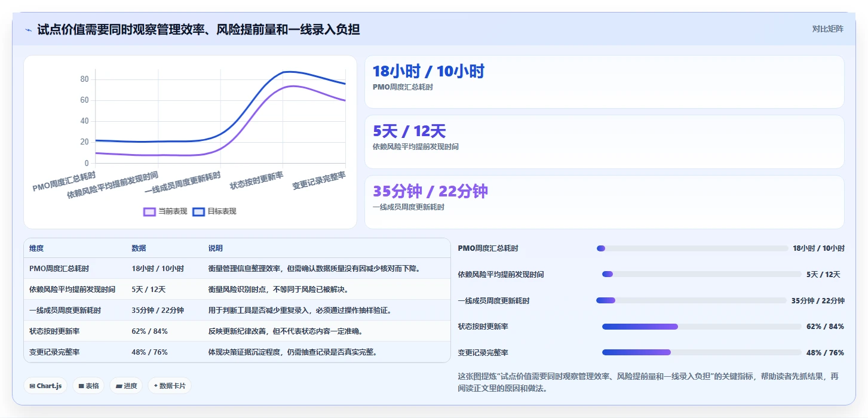Click the 状态按时更新率 progress bar
This screenshot has height=418, width=868.
(x=701, y=327)
